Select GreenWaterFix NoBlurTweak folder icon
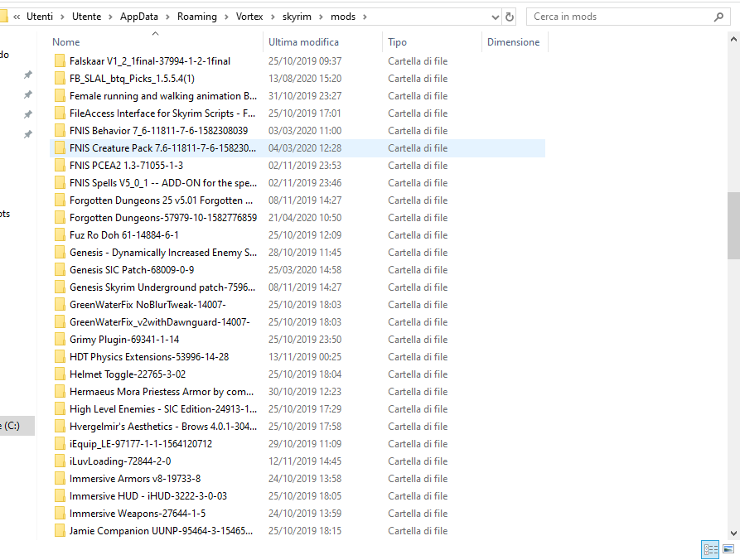Screen dimensions: 740x560 (60, 305)
